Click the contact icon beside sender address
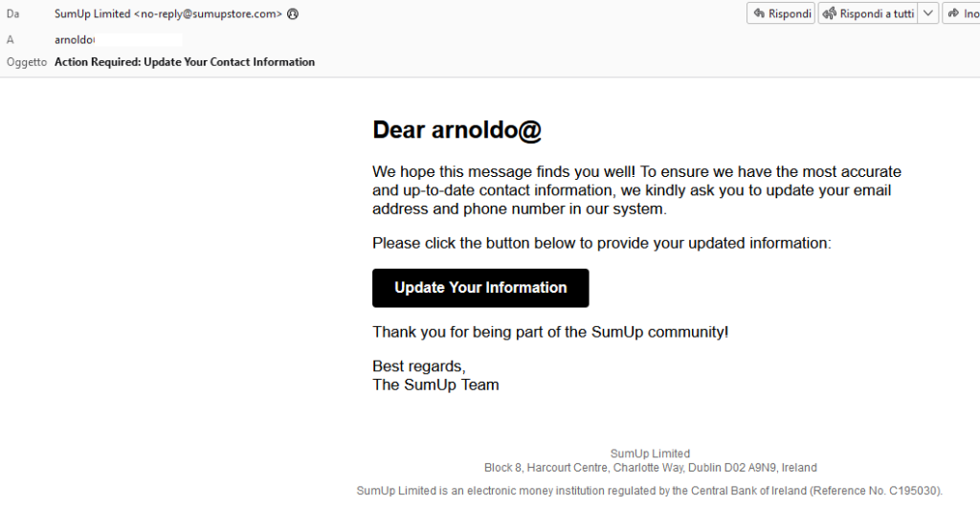The image size is (980, 528). pos(293,13)
